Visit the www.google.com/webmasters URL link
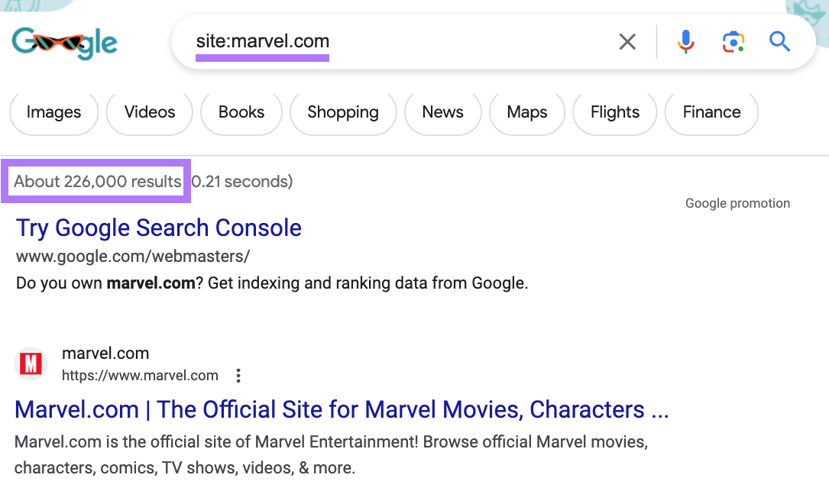The width and height of the screenshot is (829, 504). (x=131, y=257)
